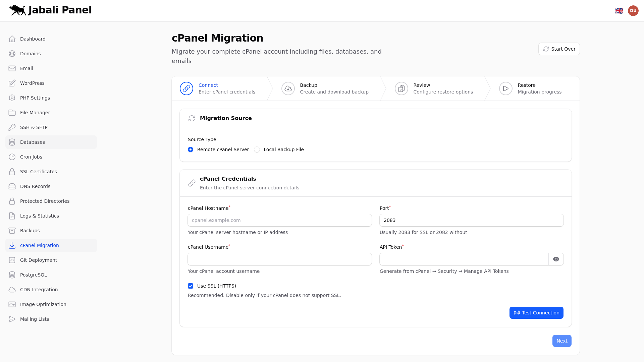
Task: Open the WordPress pencil icon
Action: (12, 83)
